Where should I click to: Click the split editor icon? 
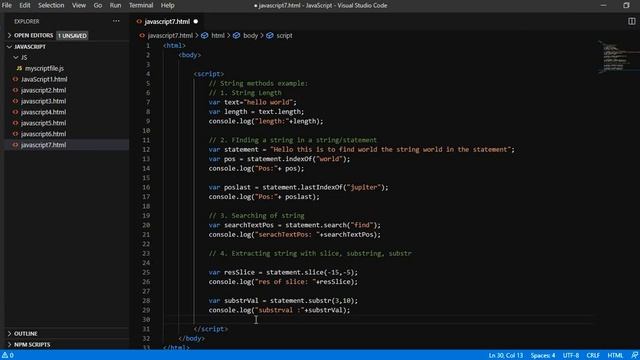[x=631, y=21]
